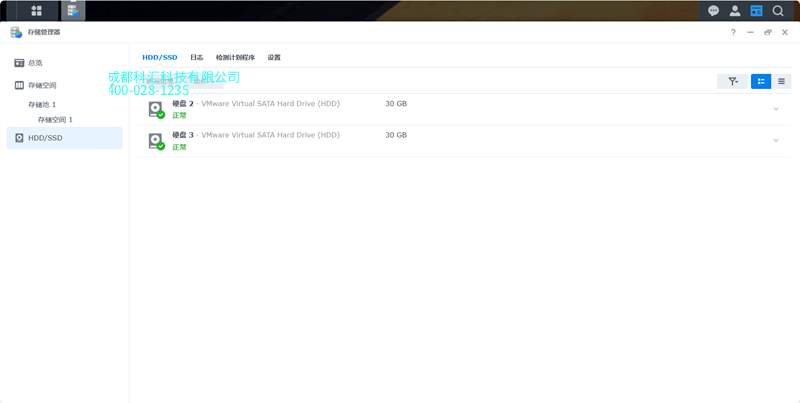The image size is (800, 403).
Task: Click the HDD/SSD sidebar disk icon
Action: click(19, 138)
